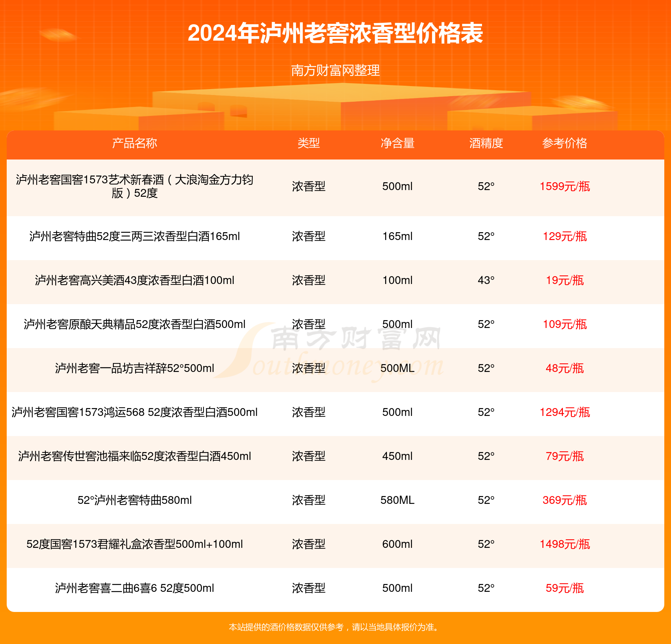This screenshot has width=671, height=644.
Task: Click the volume cell 450ml
Action: point(397,456)
